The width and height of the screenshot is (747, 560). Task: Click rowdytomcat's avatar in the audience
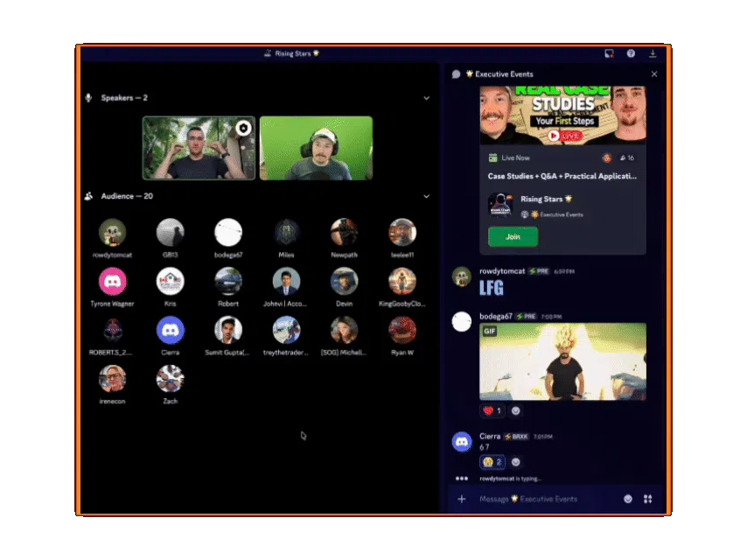pos(113,233)
